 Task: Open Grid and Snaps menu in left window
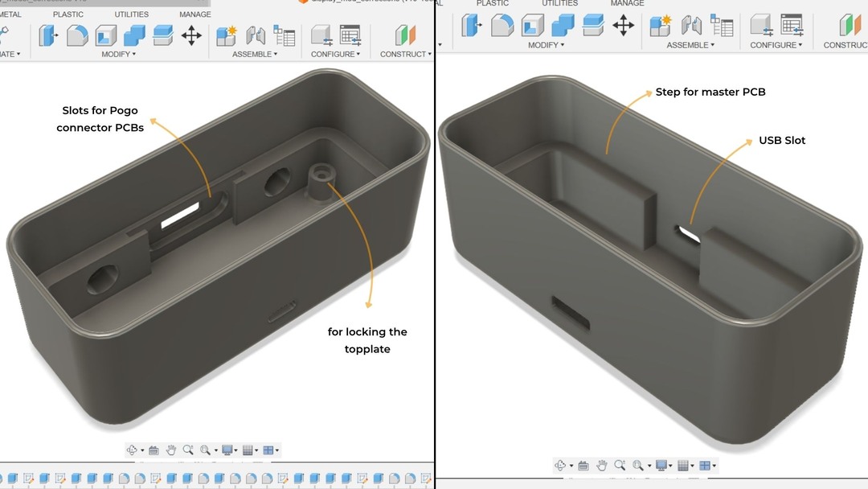(x=250, y=450)
